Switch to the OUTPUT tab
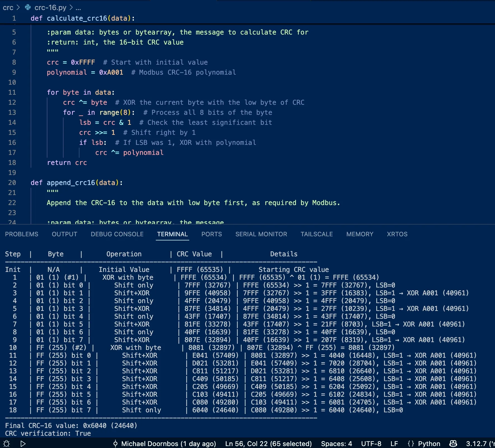Screen dimensions: 495x448 64,234
